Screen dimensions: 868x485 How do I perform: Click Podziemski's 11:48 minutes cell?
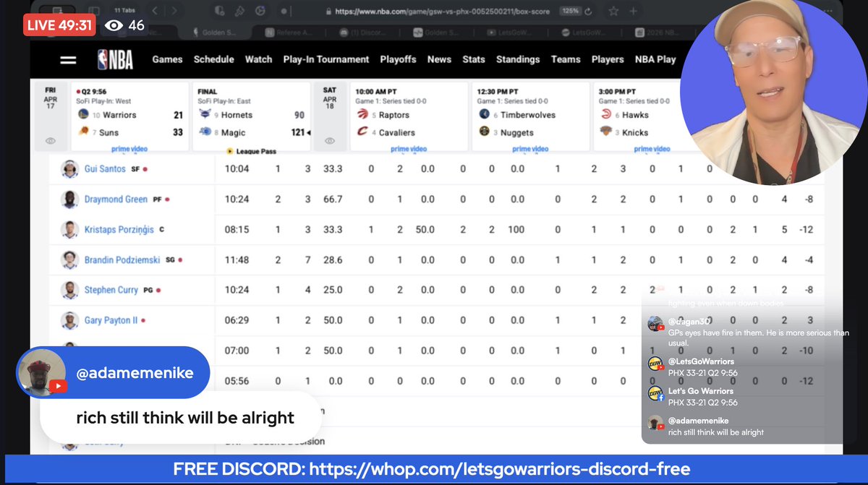point(237,259)
